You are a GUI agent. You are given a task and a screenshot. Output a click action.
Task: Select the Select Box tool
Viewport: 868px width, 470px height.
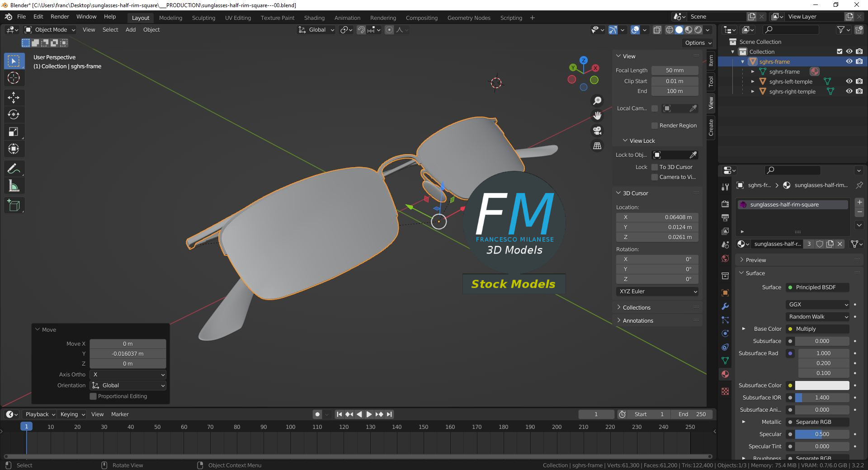click(14, 61)
